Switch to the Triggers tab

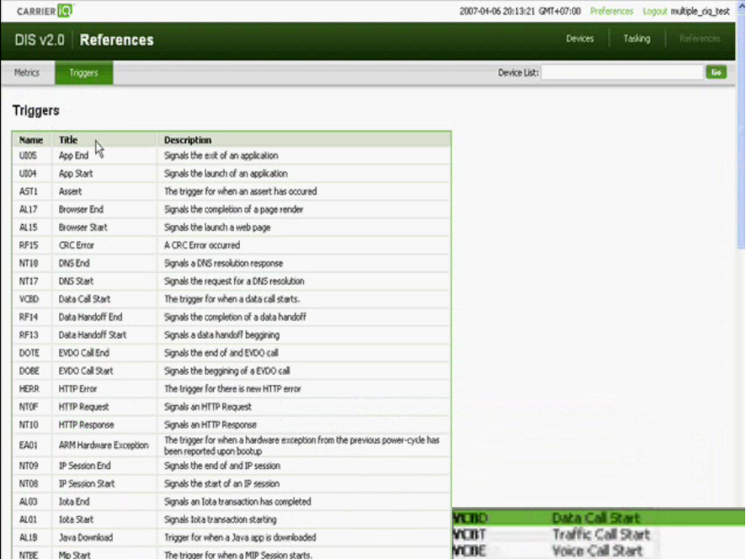tap(83, 73)
